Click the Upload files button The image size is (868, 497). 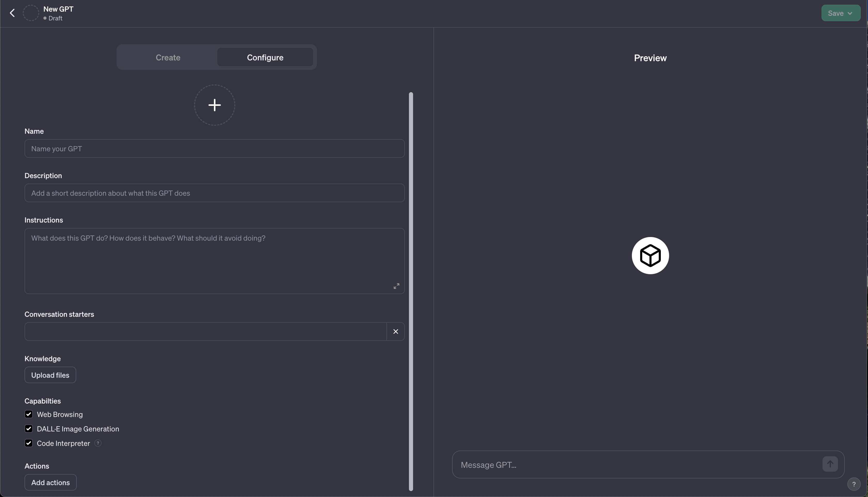click(x=50, y=375)
